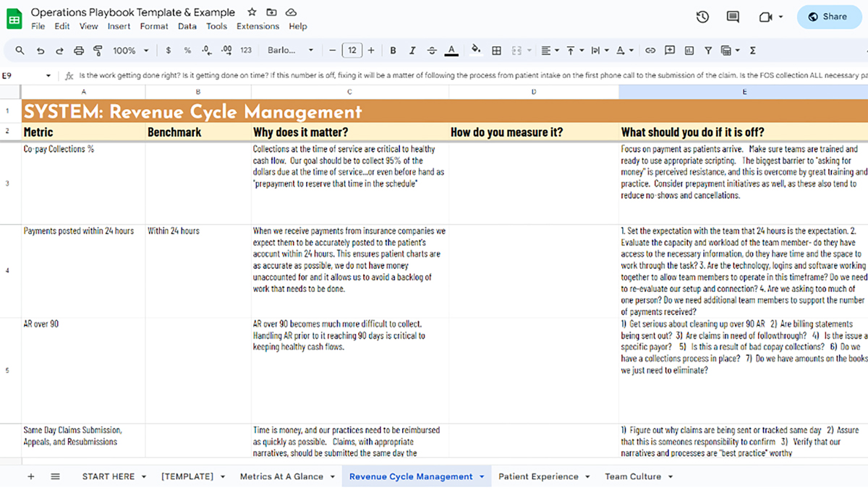Viewport: 868px width, 490px height.
Task: Click the font size field
Action: pos(352,51)
